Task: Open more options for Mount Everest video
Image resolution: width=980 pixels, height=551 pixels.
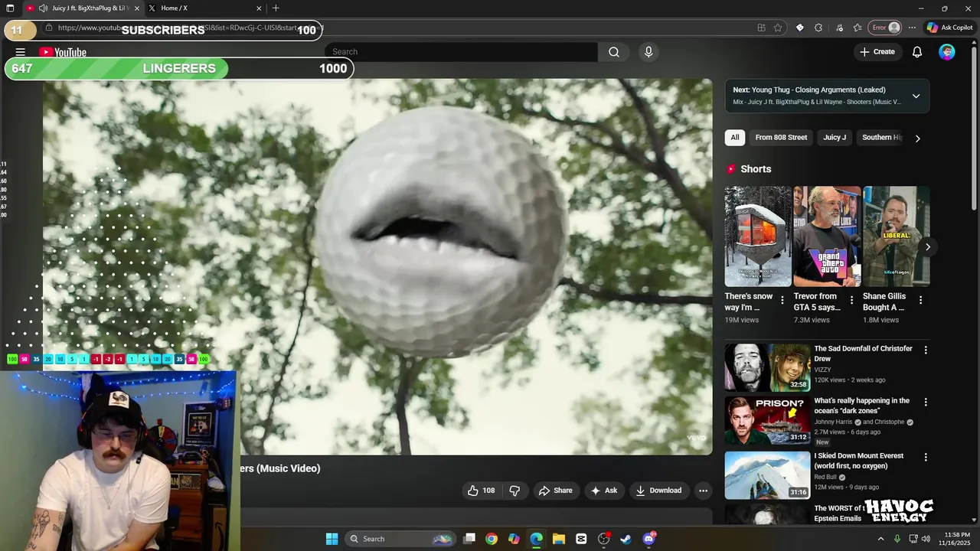Action: (x=926, y=457)
